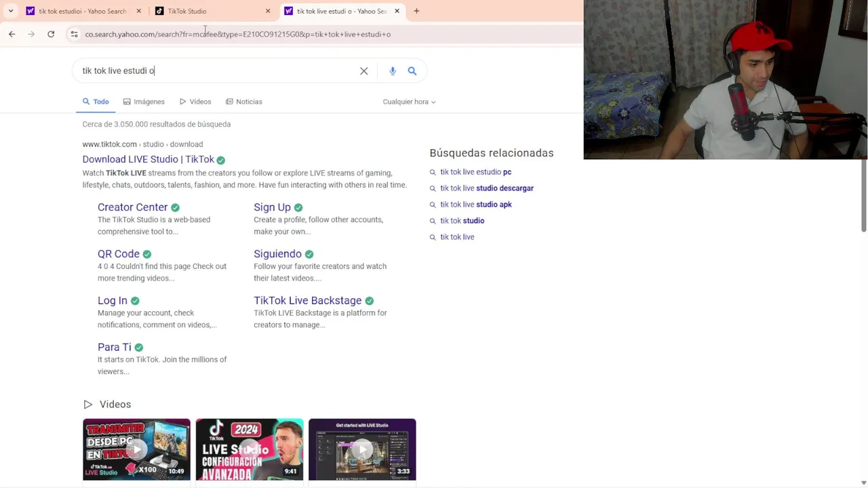Open the Videos section heading
The height and width of the screenshot is (488, 868).
pyautogui.click(x=115, y=405)
